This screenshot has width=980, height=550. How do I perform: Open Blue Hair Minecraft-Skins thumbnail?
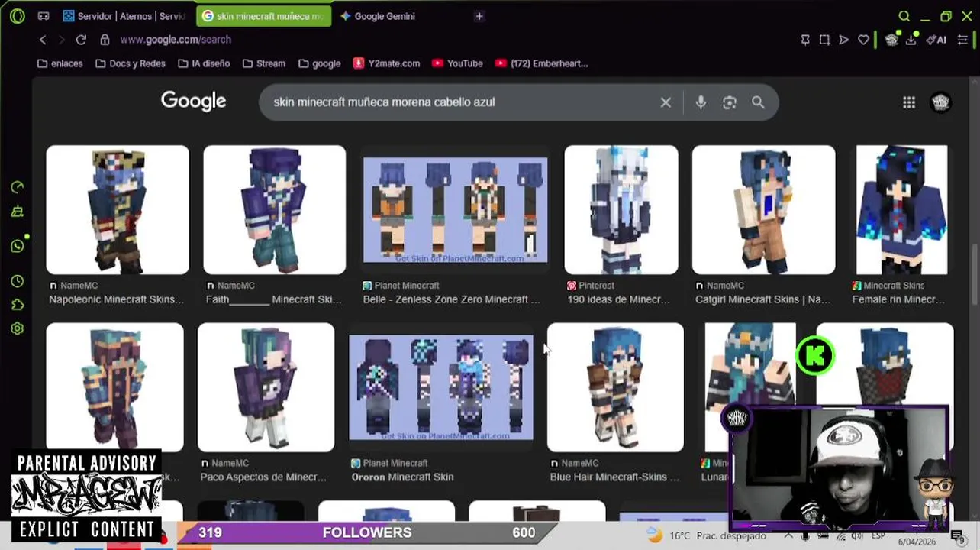point(615,387)
